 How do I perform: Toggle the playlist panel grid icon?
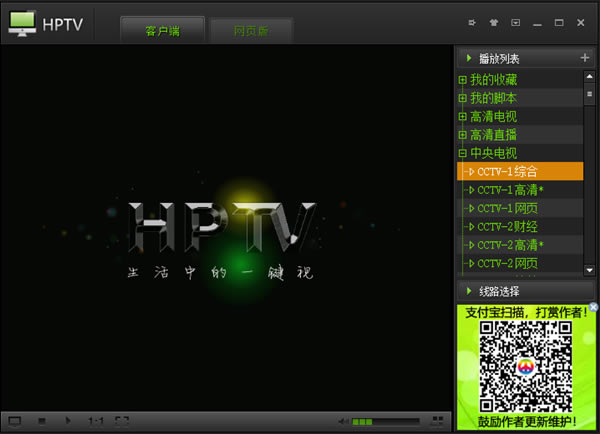tap(437, 421)
